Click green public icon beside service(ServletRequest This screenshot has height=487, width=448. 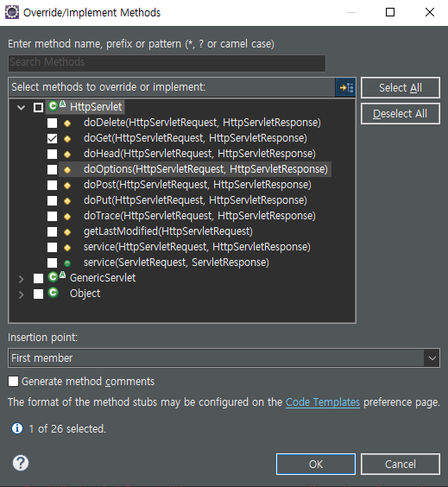click(67, 263)
